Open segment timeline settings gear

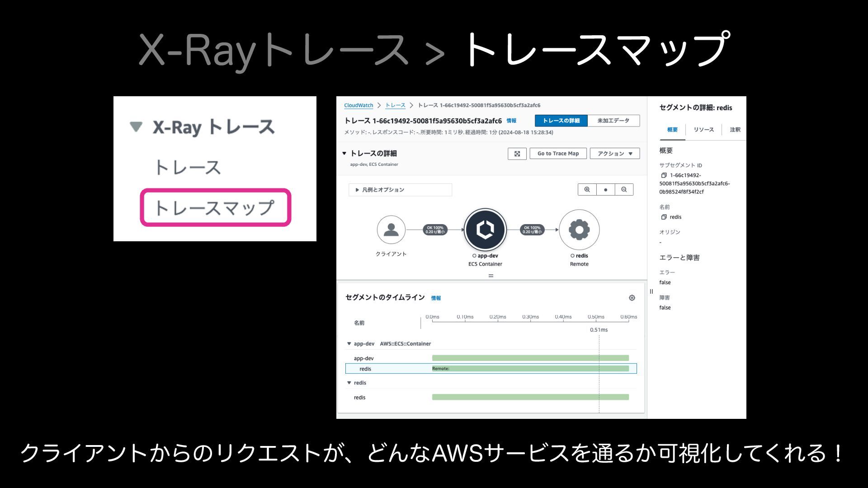pos(632,298)
